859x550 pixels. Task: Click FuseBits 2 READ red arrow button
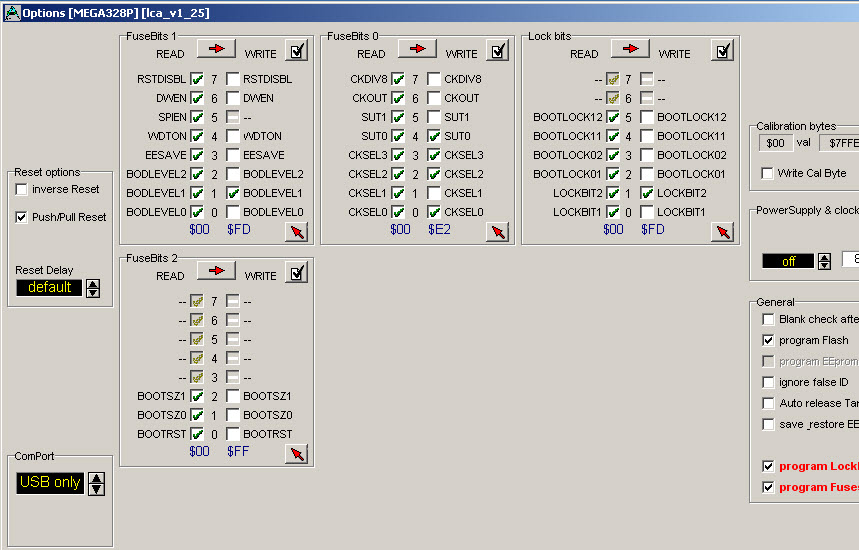coord(216,271)
